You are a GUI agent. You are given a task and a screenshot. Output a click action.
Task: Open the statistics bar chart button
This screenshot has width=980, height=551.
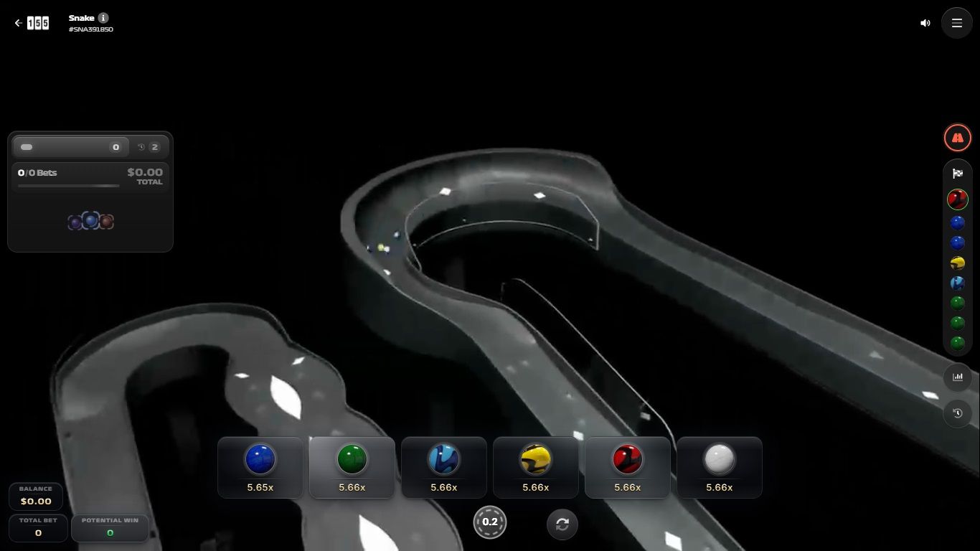pyautogui.click(x=958, y=377)
